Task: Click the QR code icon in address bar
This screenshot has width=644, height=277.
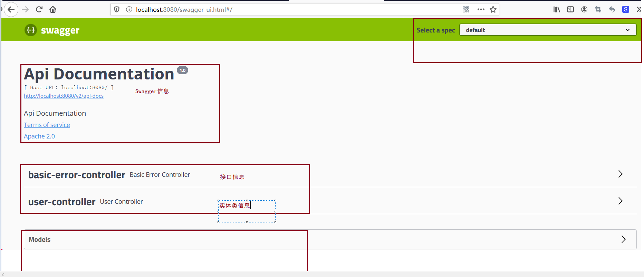Action: (466, 9)
